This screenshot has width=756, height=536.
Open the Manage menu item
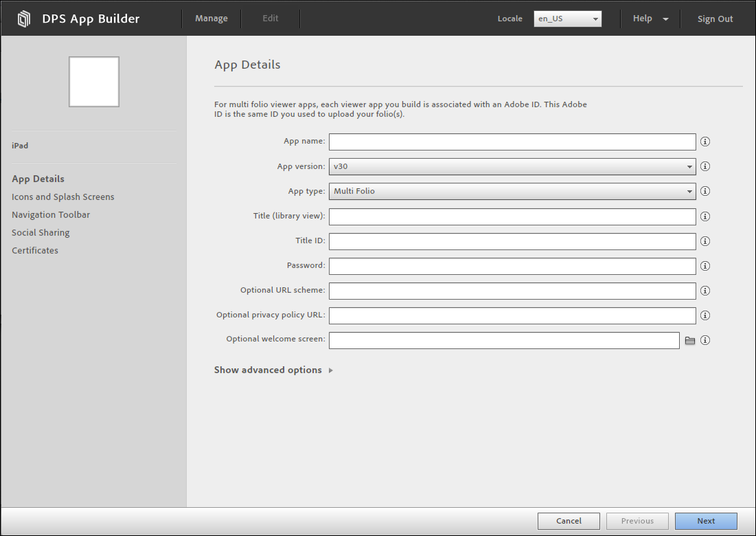point(211,19)
